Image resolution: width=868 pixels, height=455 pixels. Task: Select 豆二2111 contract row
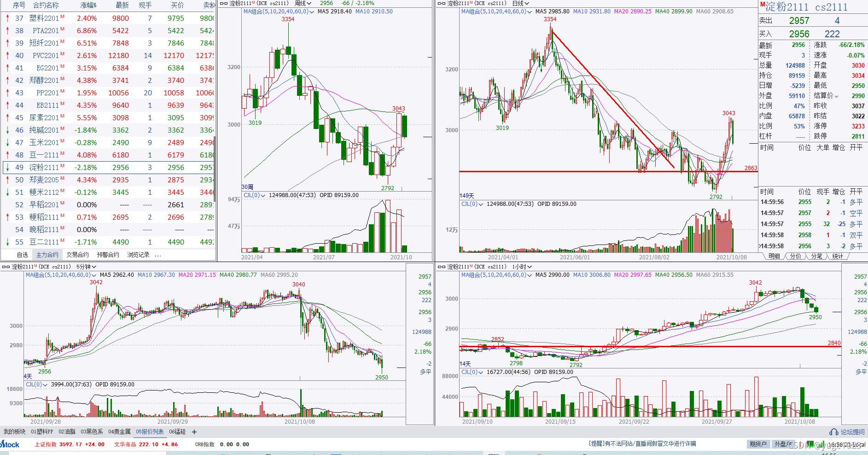(x=109, y=242)
